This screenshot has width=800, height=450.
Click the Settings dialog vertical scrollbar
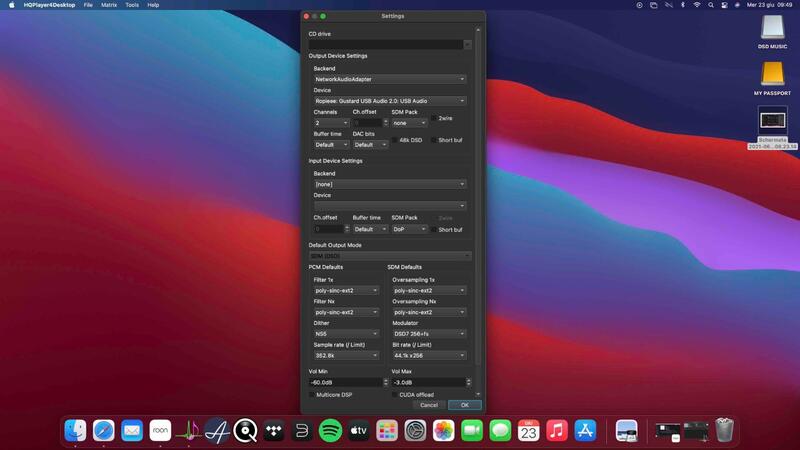(x=478, y=200)
